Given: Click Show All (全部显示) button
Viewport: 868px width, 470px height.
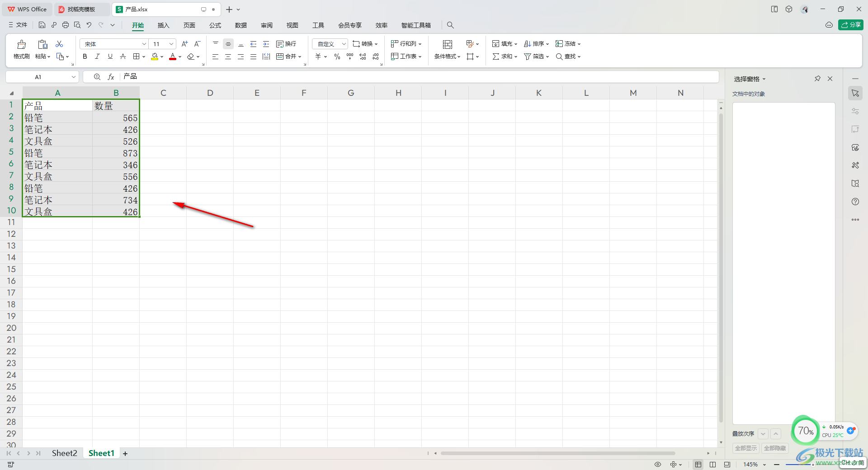Looking at the screenshot, I should (x=746, y=448).
